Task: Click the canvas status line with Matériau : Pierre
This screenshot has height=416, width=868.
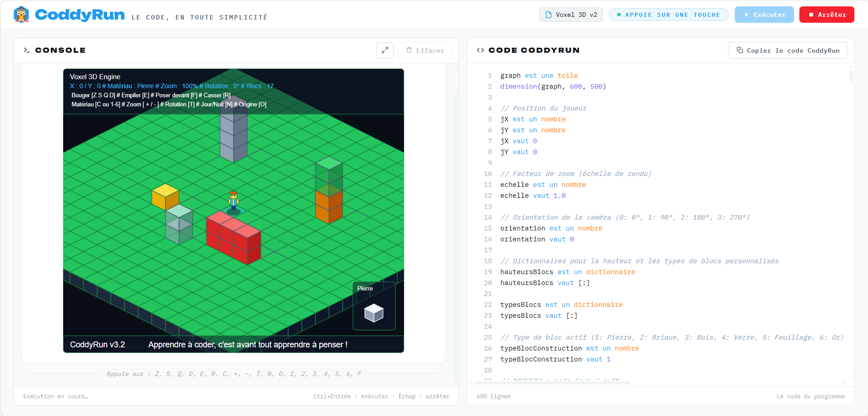Action: pyautogui.click(x=172, y=86)
